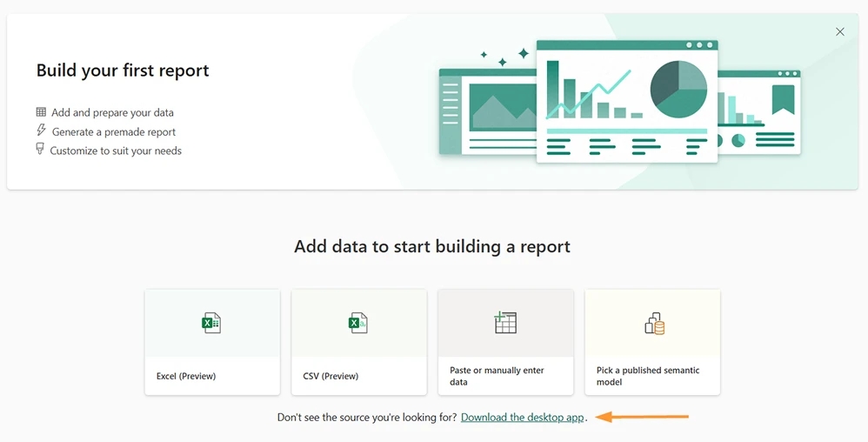Click the Build your first report heading
The width and height of the screenshot is (868, 442).
click(123, 70)
